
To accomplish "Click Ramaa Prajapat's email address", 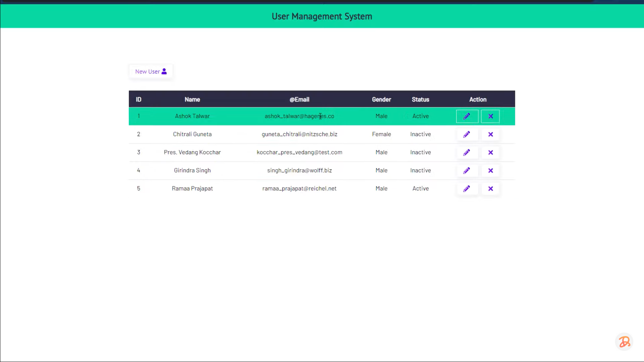I will click(x=299, y=188).
